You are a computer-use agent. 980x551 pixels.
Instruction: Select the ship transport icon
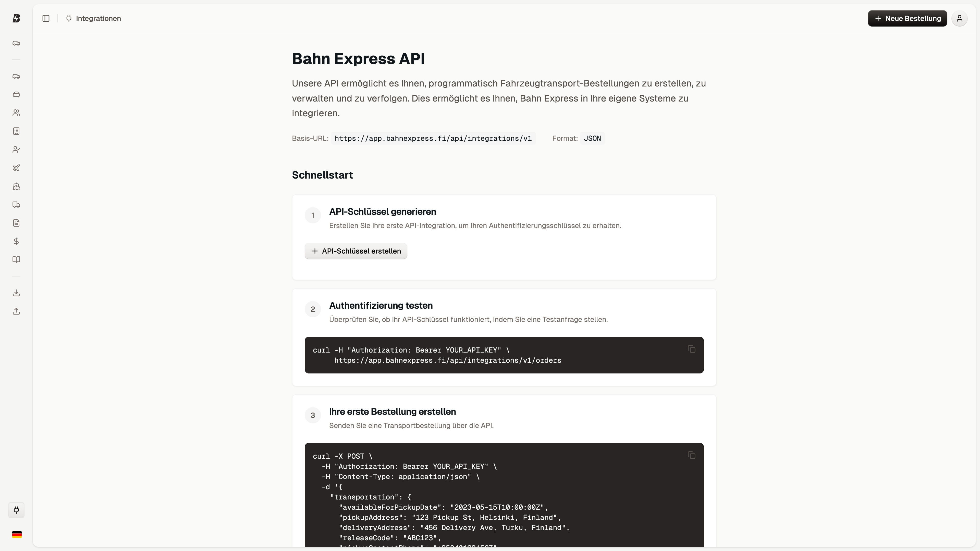pos(16,186)
